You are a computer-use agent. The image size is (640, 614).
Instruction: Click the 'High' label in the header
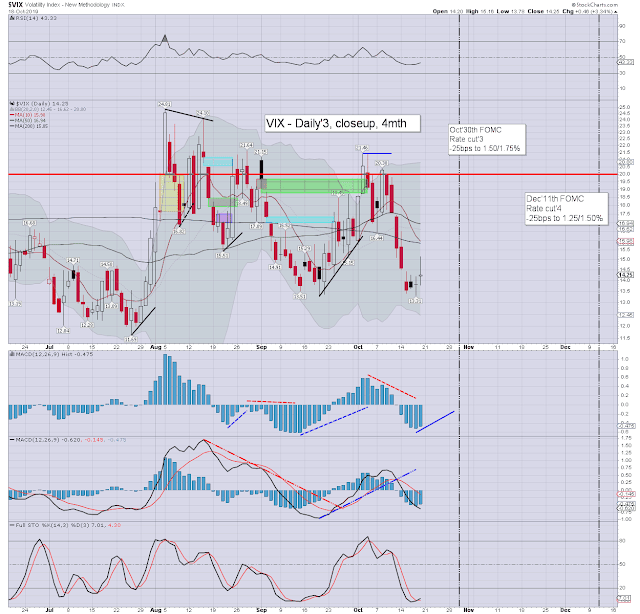472,11
